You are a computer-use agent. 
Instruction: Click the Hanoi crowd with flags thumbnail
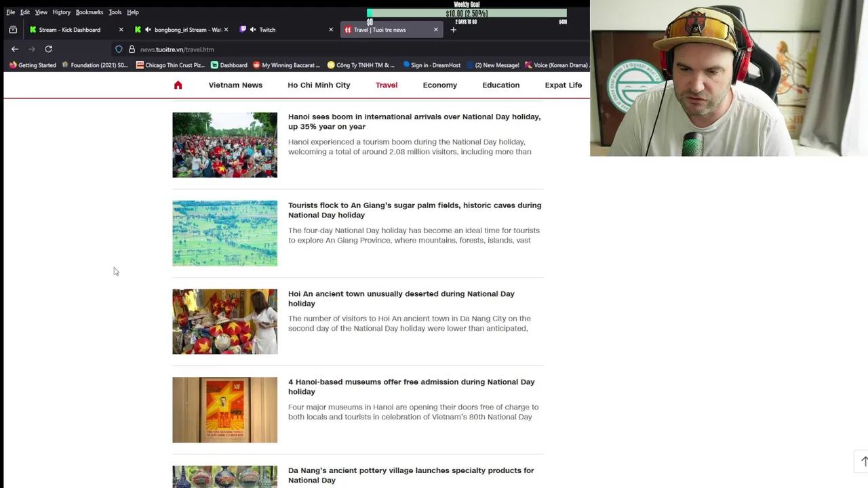pos(224,145)
